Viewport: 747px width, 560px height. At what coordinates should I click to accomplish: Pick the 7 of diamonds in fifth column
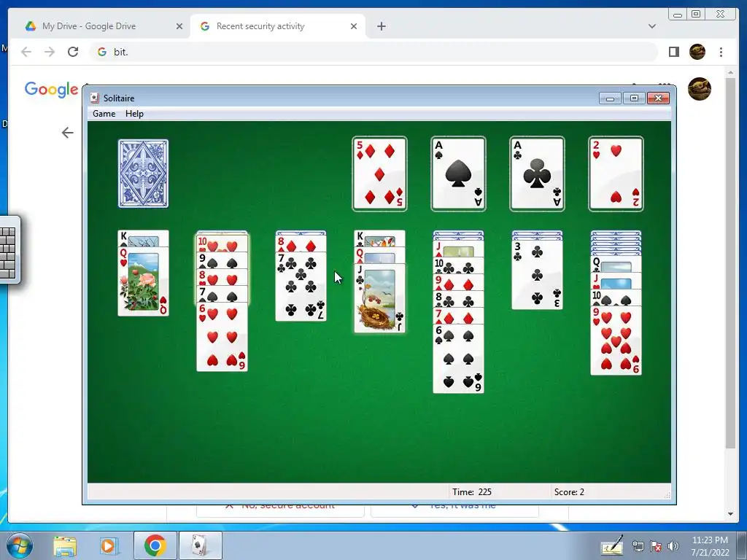pos(458,316)
